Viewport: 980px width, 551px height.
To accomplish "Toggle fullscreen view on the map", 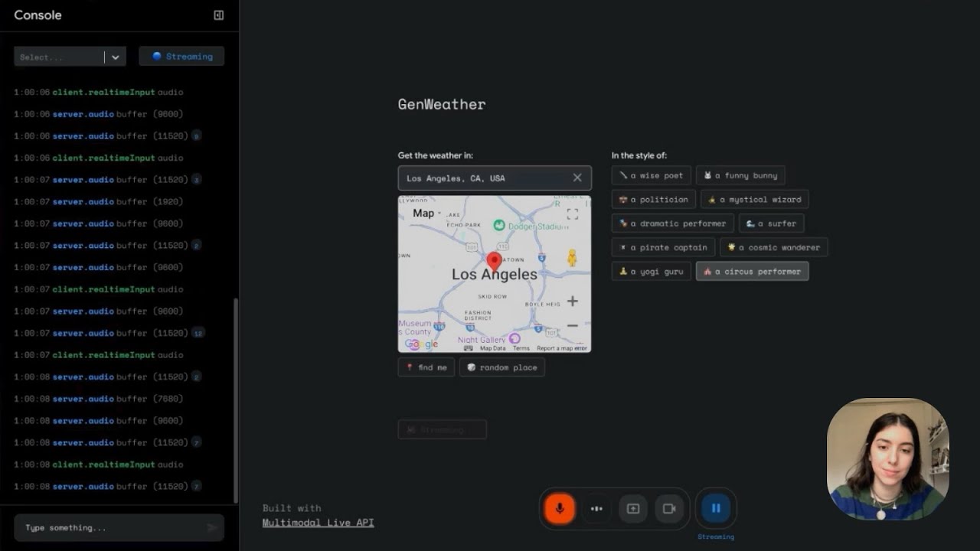I will 573,214.
